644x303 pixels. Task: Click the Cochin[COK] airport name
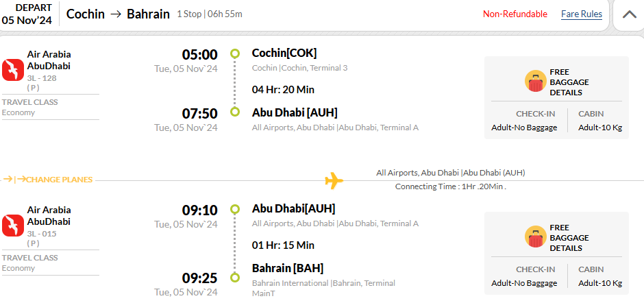(x=284, y=53)
